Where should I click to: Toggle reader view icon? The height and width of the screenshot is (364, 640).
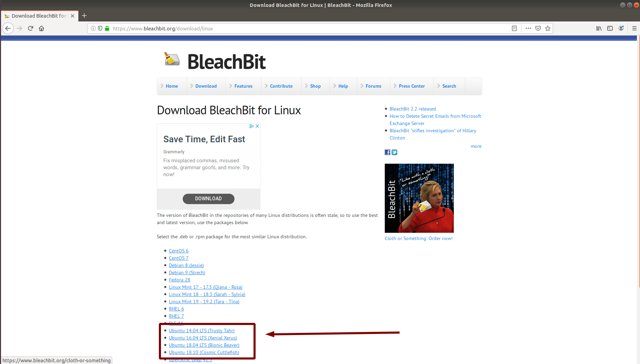click(x=514, y=28)
